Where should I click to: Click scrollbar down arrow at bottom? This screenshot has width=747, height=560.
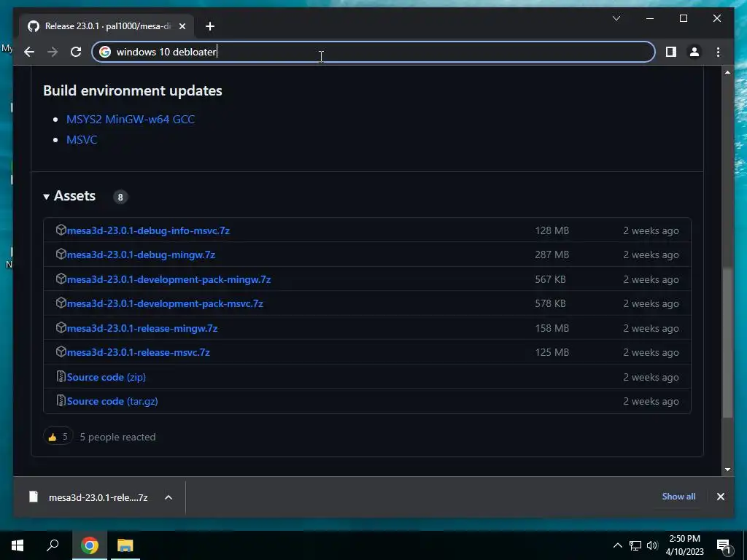pyautogui.click(x=727, y=470)
